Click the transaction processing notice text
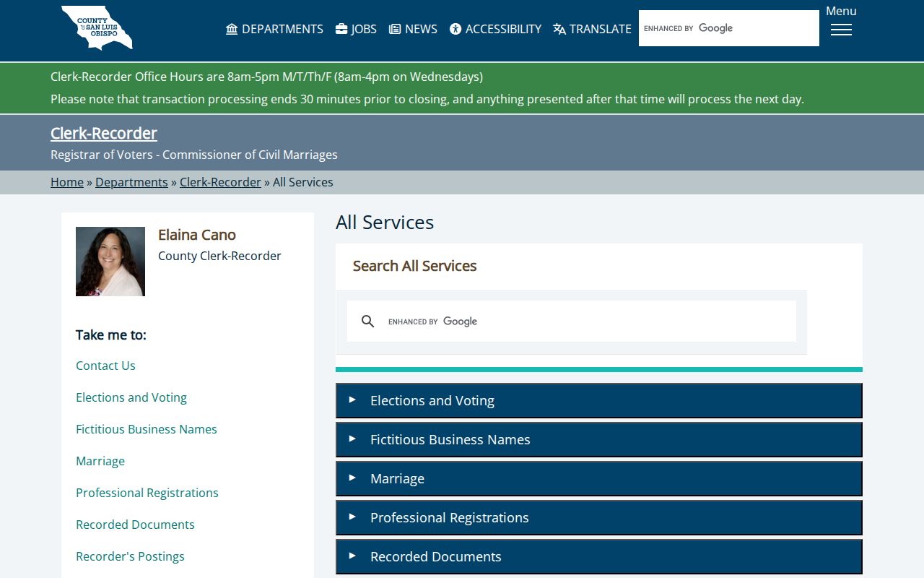 [x=427, y=99]
